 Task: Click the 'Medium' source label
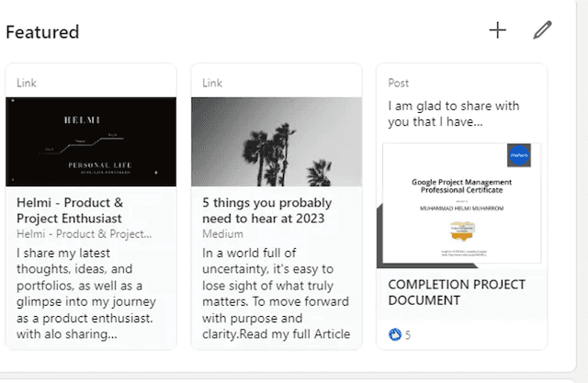[x=222, y=234]
